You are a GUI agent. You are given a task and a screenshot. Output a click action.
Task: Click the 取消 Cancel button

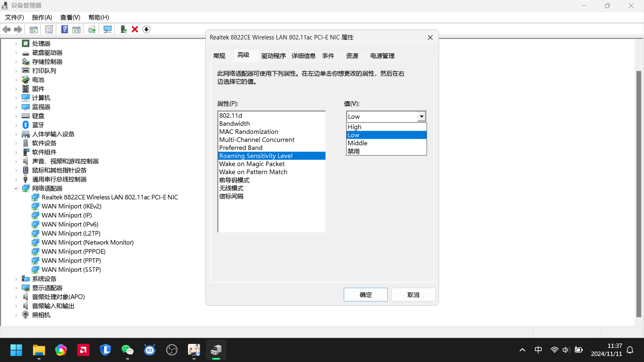(x=413, y=295)
